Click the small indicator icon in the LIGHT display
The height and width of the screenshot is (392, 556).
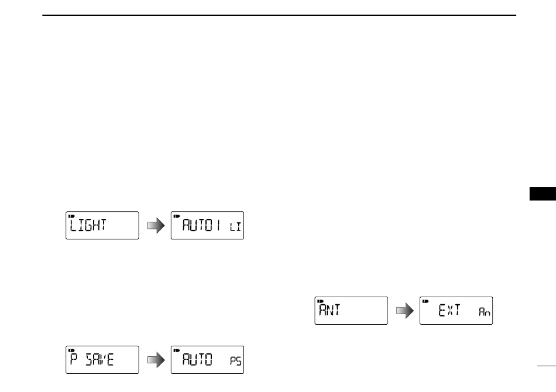pos(71,216)
